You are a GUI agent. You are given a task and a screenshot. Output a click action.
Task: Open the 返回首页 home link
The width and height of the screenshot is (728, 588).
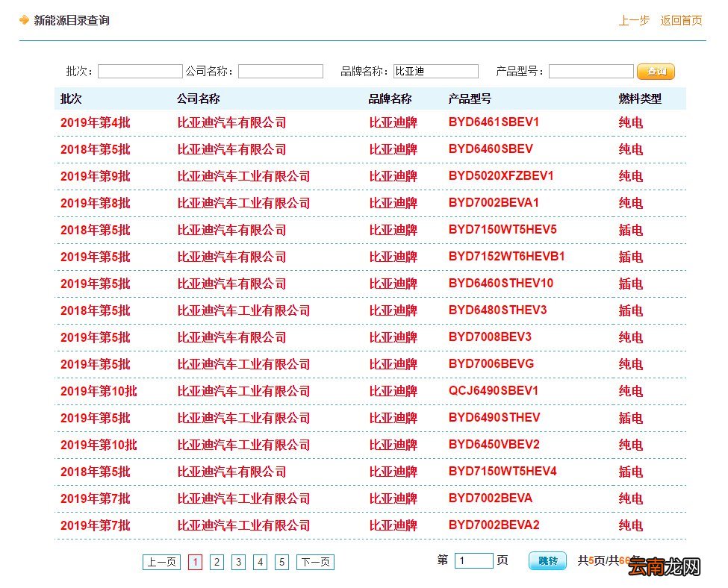(681, 20)
